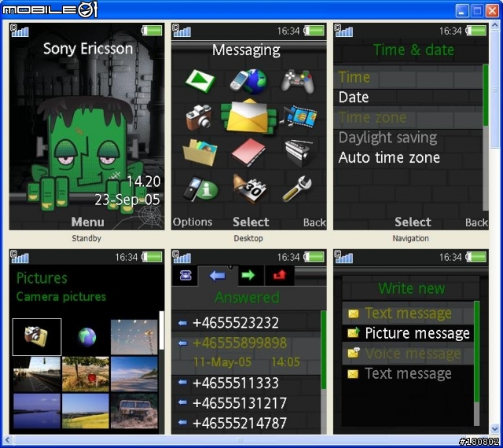Click the camera icon in Pictures grid
Image resolution: width=503 pixels, height=448 pixels.
(37, 336)
